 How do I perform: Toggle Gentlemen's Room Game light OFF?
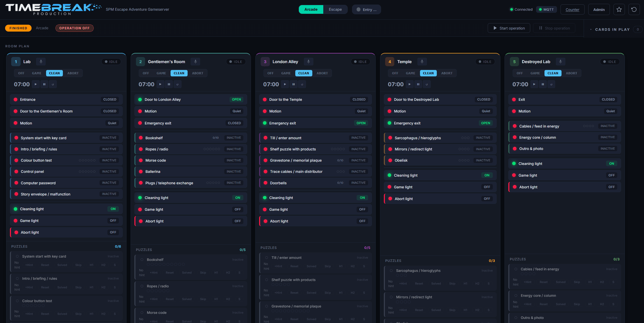click(x=238, y=209)
